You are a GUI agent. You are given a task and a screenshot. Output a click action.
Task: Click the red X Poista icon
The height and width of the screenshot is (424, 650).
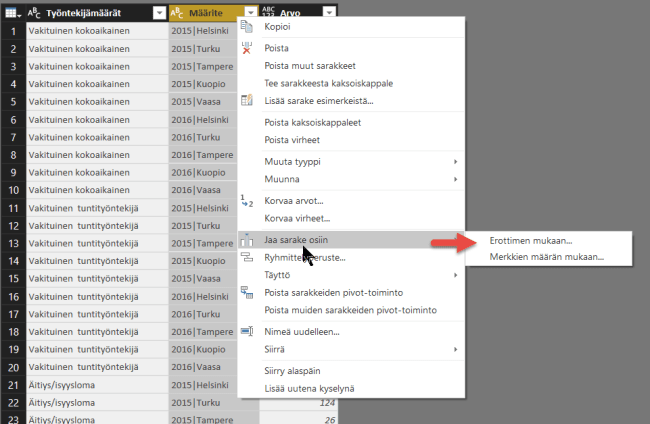[x=247, y=48]
